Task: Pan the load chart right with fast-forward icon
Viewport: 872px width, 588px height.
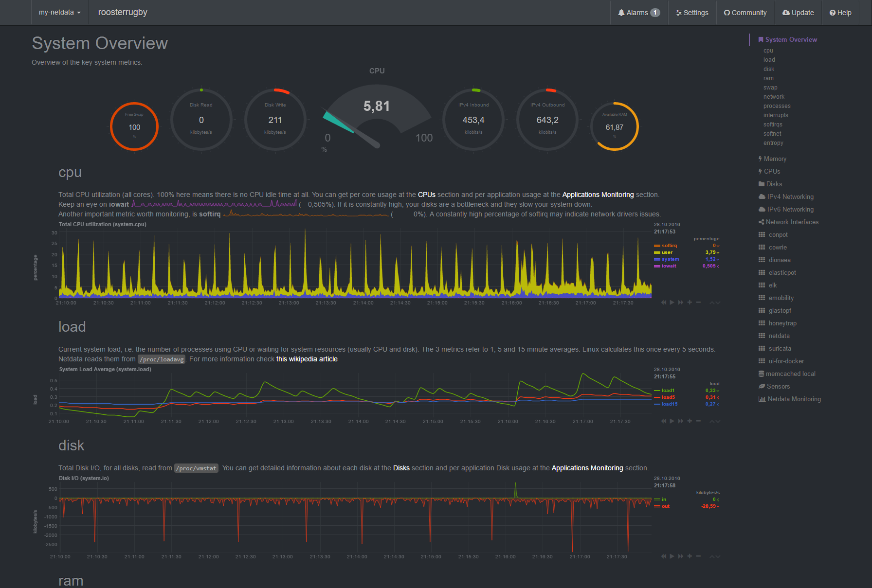Action: 681,421
